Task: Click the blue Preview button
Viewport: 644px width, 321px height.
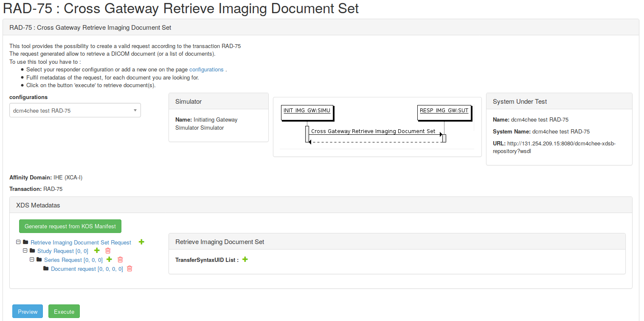Action: click(x=28, y=312)
